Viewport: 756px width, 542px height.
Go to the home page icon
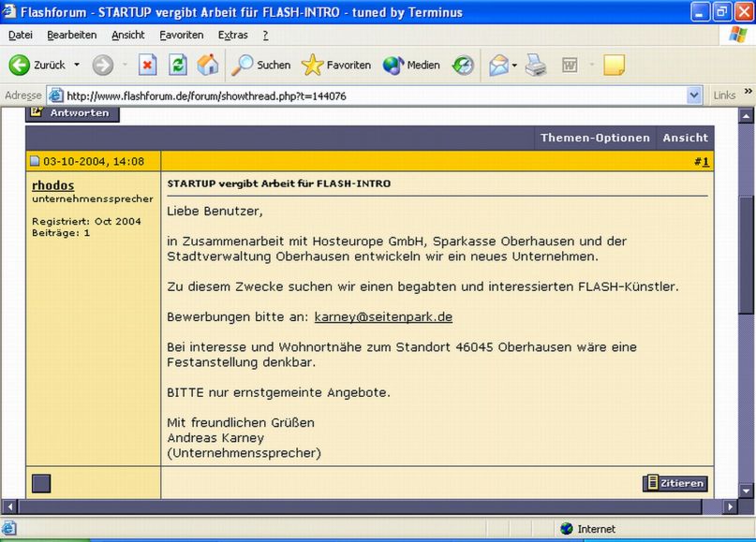coord(208,65)
